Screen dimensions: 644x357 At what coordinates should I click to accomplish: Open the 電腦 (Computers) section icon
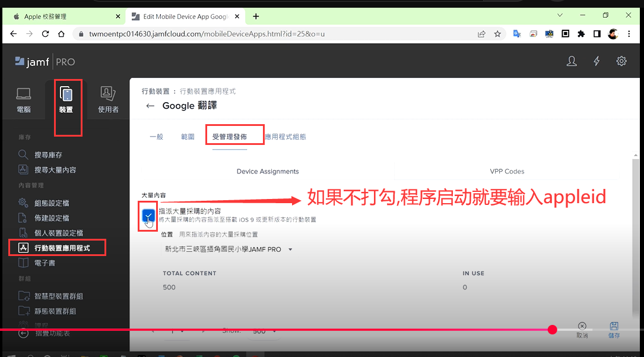point(23,100)
